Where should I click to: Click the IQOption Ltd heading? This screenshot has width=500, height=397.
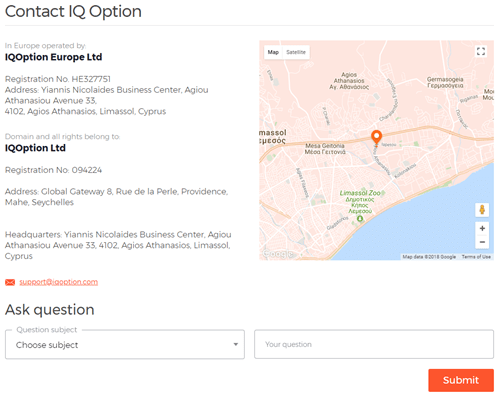pos(35,148)
